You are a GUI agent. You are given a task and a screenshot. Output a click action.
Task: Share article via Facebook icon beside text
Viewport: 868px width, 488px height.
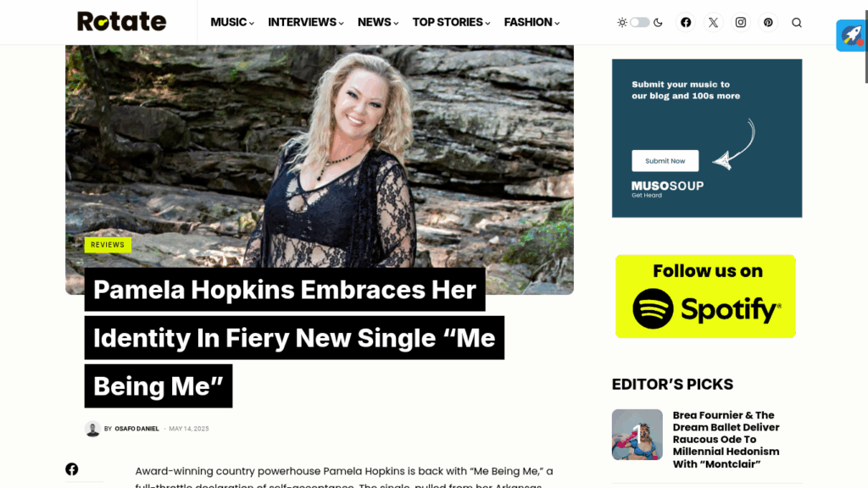72,469
